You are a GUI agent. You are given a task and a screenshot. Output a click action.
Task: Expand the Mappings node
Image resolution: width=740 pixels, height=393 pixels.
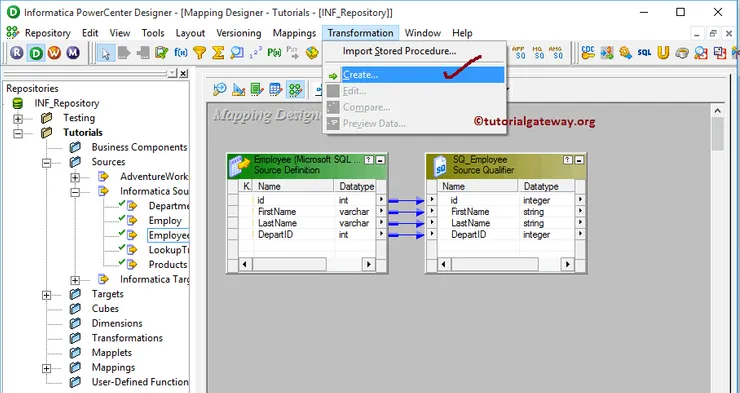[46, 368]
